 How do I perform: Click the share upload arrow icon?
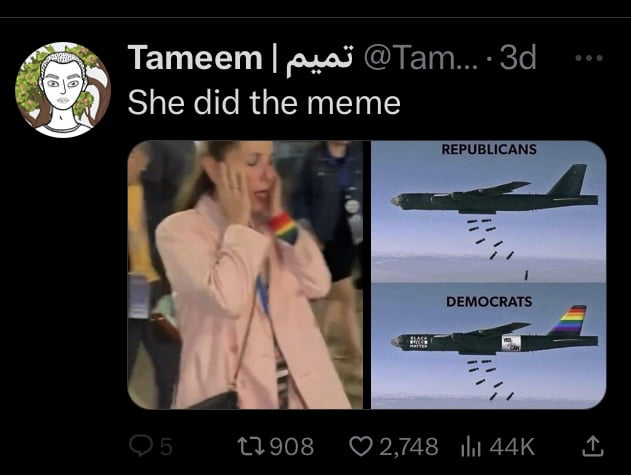[593, 446]
